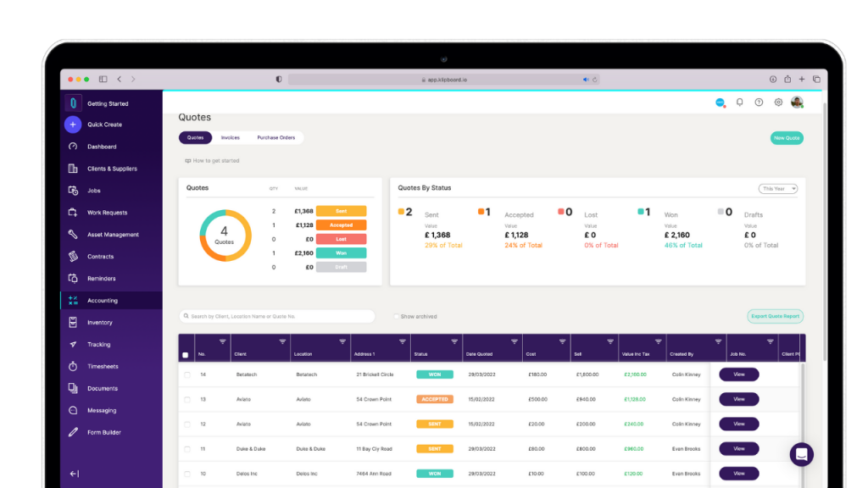Click View for quote 13

click(x=738, y=400)
